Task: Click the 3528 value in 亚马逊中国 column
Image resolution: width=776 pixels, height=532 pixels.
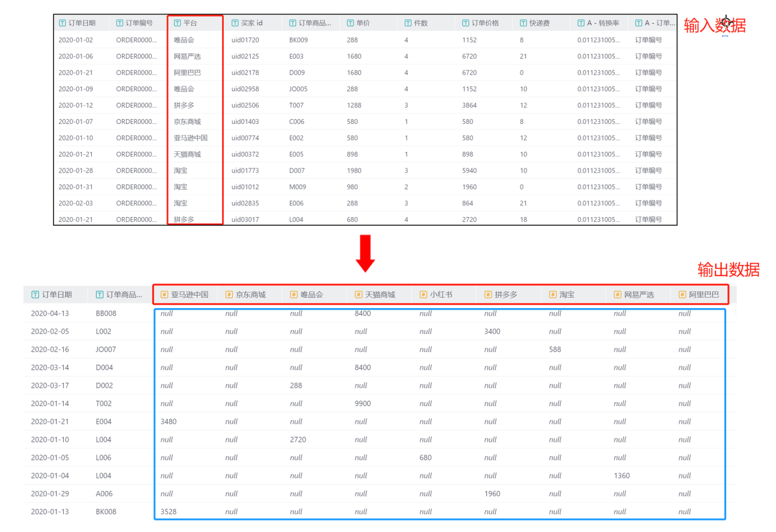Action: click(x=168, y=512)
